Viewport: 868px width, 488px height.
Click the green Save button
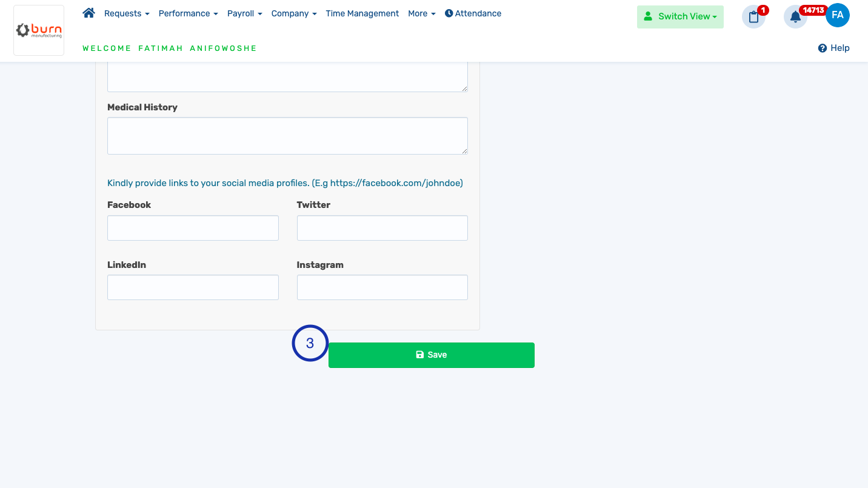click(432, 355)
